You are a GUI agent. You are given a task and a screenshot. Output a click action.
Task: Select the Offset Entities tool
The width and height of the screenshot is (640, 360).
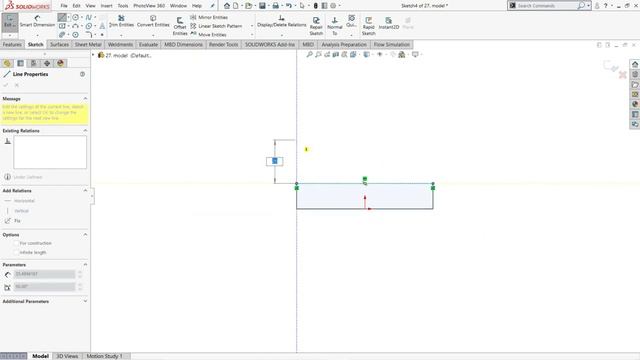tap(180, 27)
